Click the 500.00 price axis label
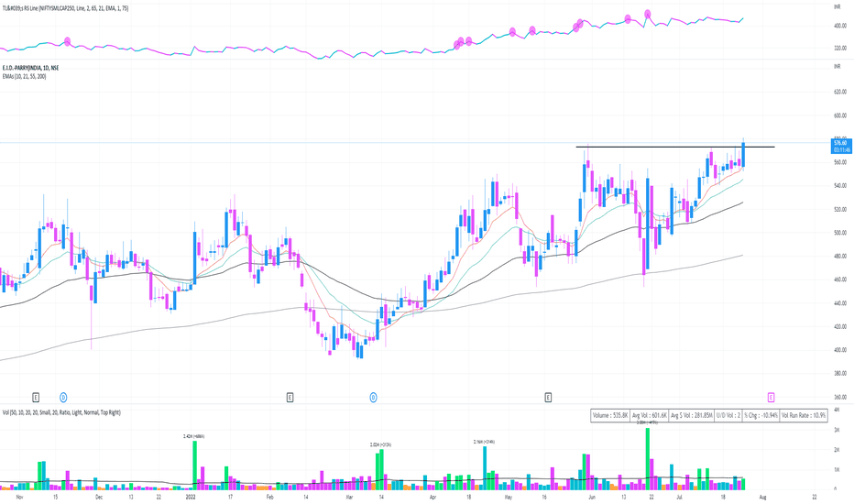This screenshot has height=504, width=854. (840, 233)
